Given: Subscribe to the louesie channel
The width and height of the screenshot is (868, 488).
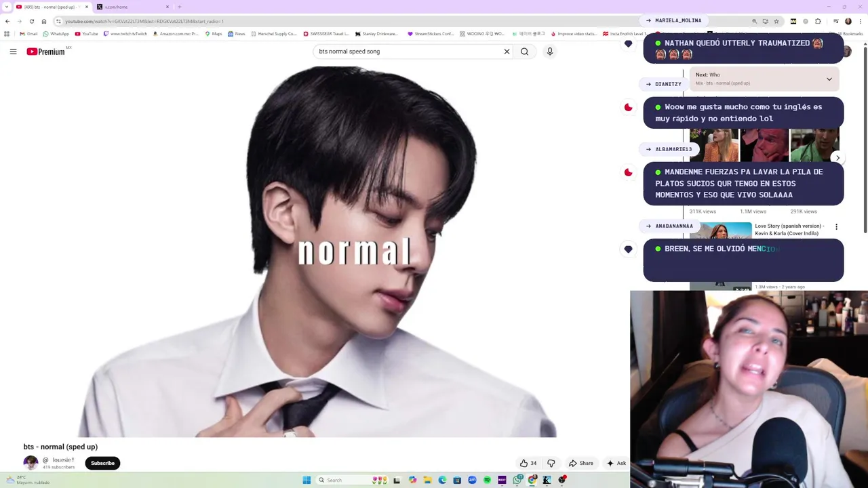Looking at the screenshot, I should pyautogui.click(x=102, y=463).
